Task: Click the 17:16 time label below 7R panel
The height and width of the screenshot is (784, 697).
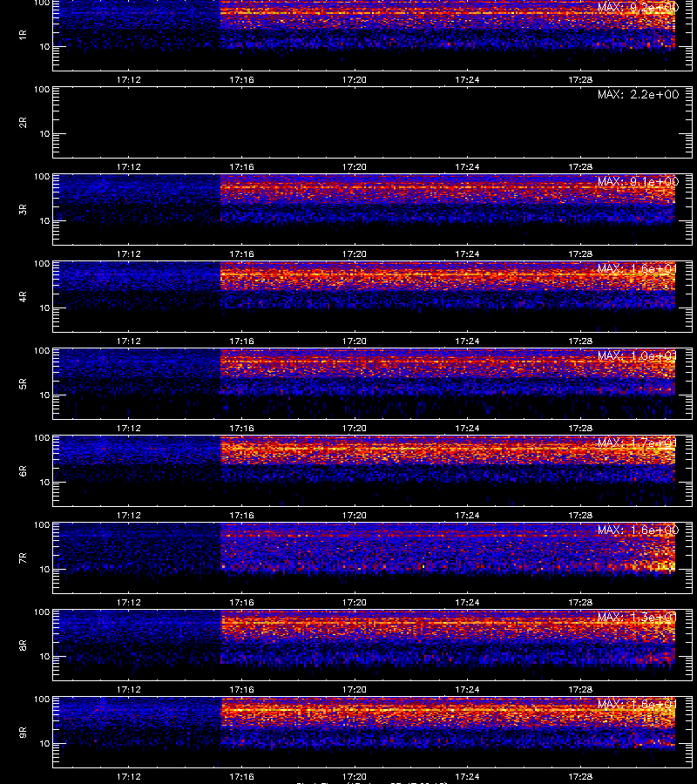Action: 241,603
